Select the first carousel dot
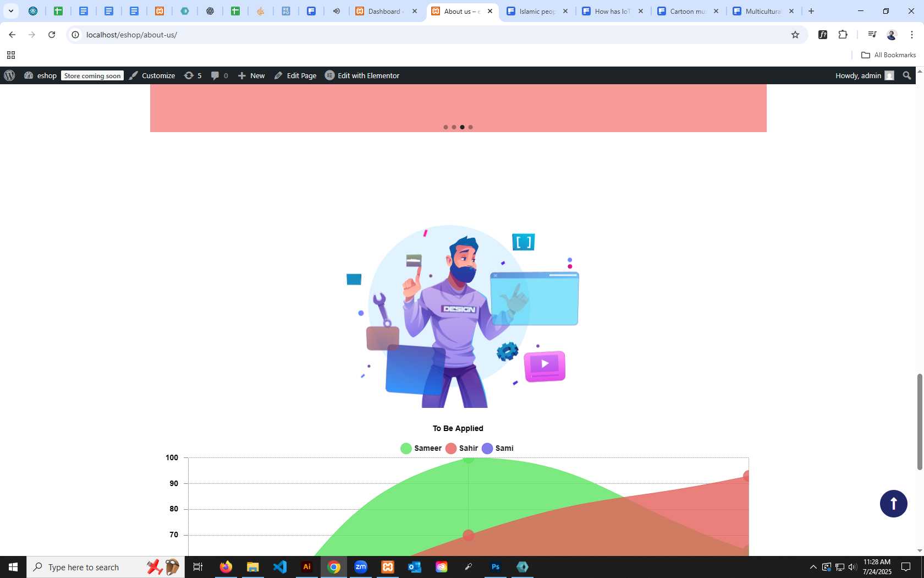Screen dimensions: 924x578 [446, 127]
